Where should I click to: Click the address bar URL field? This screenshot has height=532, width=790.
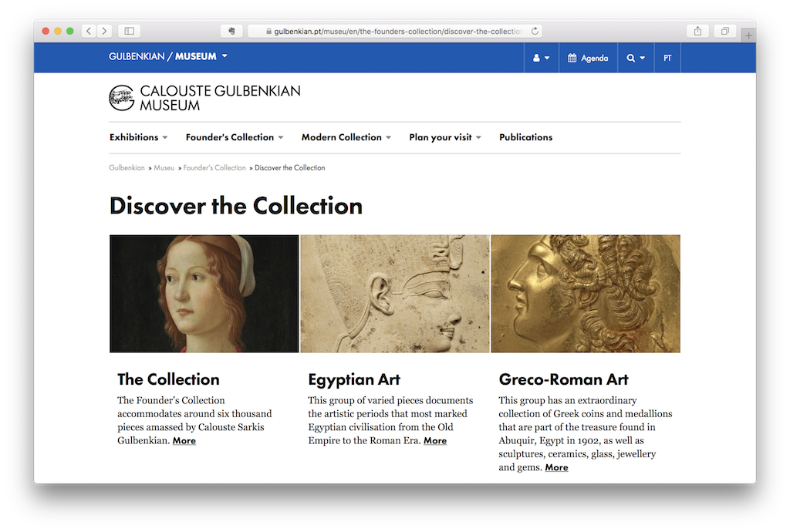pyautogui.click(x=395, y=31)
